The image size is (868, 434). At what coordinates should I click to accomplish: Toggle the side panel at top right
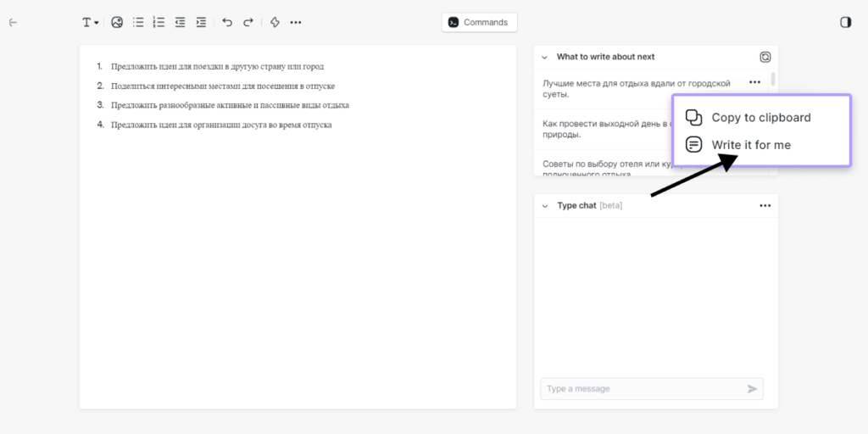[x=845, y=23]
